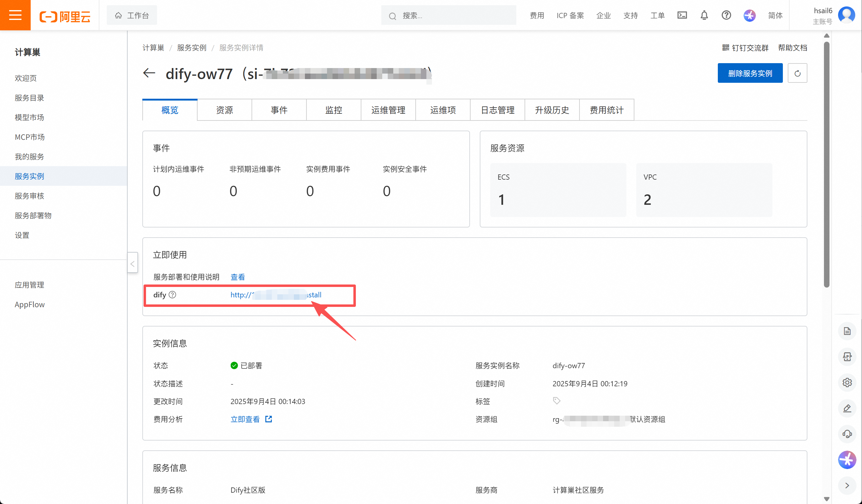
Task: Refresh the service instance page
Action: click(x=797, y=73)
